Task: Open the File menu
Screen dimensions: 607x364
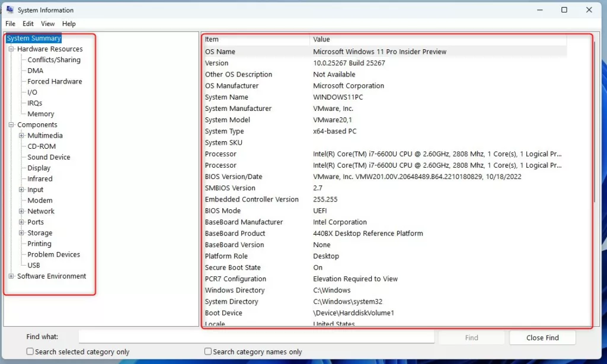Action: tap(11, 24)
